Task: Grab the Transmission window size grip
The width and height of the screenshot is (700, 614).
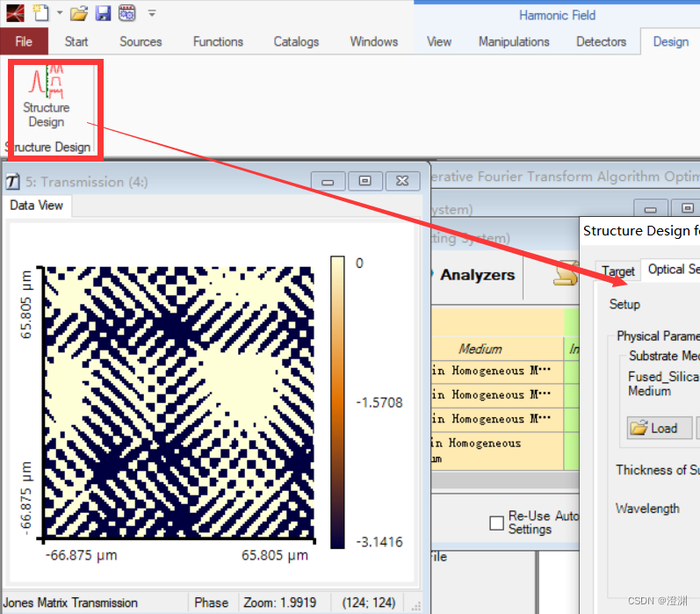Action: point(415,606)
